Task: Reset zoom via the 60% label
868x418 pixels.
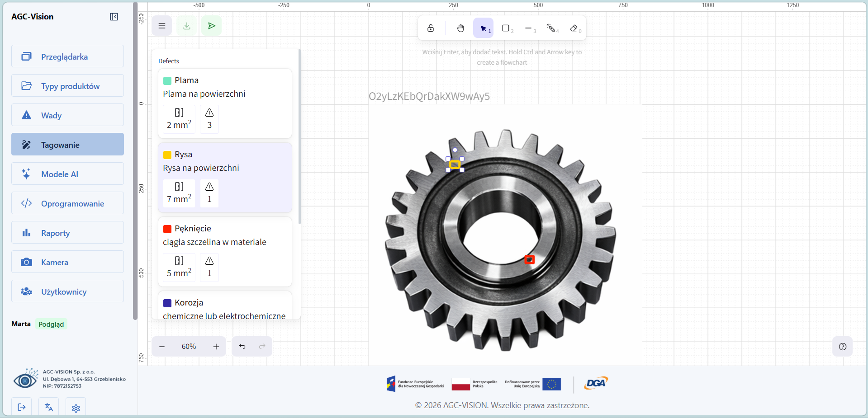Action: tap(189, 347)
